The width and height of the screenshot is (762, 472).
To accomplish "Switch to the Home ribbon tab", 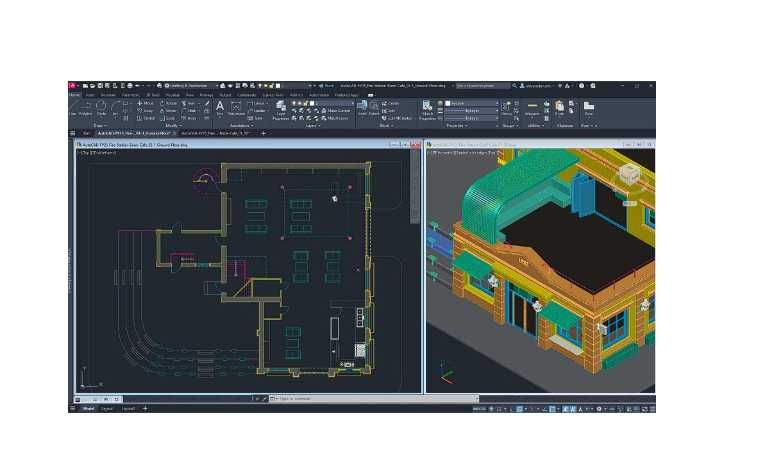I will tap(74, 95).
